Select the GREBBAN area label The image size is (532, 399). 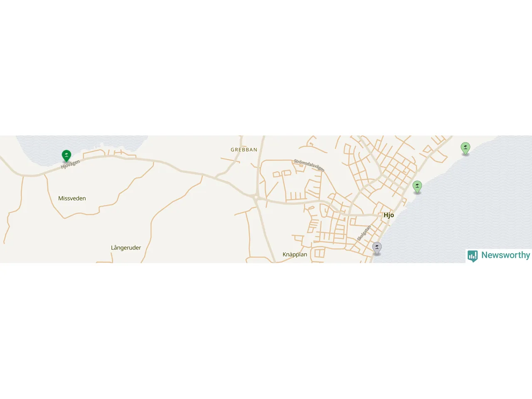click(x=244, y=150)
